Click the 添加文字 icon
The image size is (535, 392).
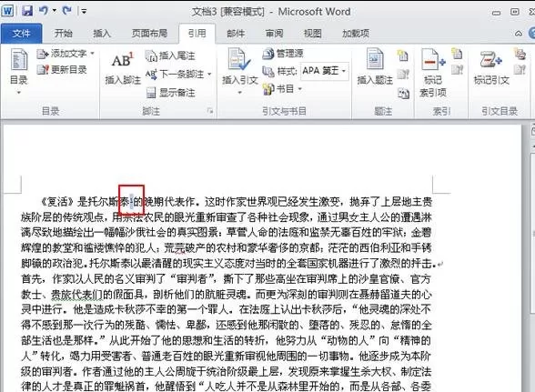[43, 54]
